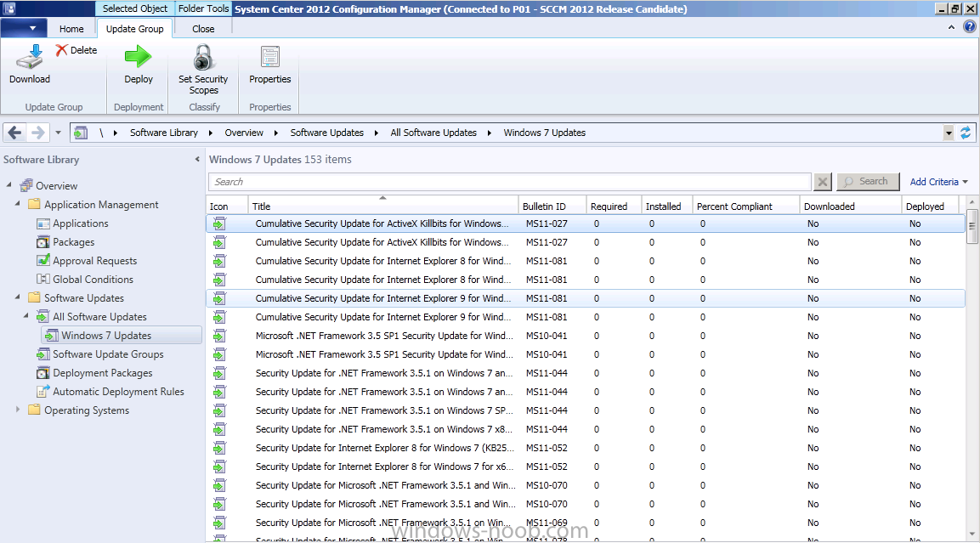Open the recent locations dropdown arrow

(x=58, y=133)
